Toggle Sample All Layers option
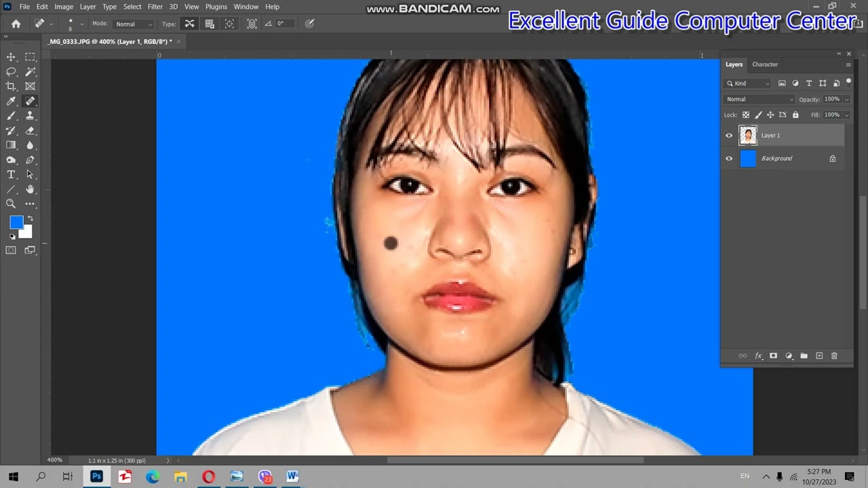 click(x=252, y=24)
